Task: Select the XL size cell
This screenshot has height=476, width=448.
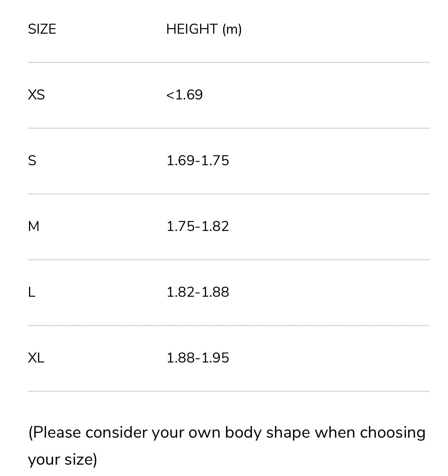Action: pyautogui.click(x=36, y=358)
